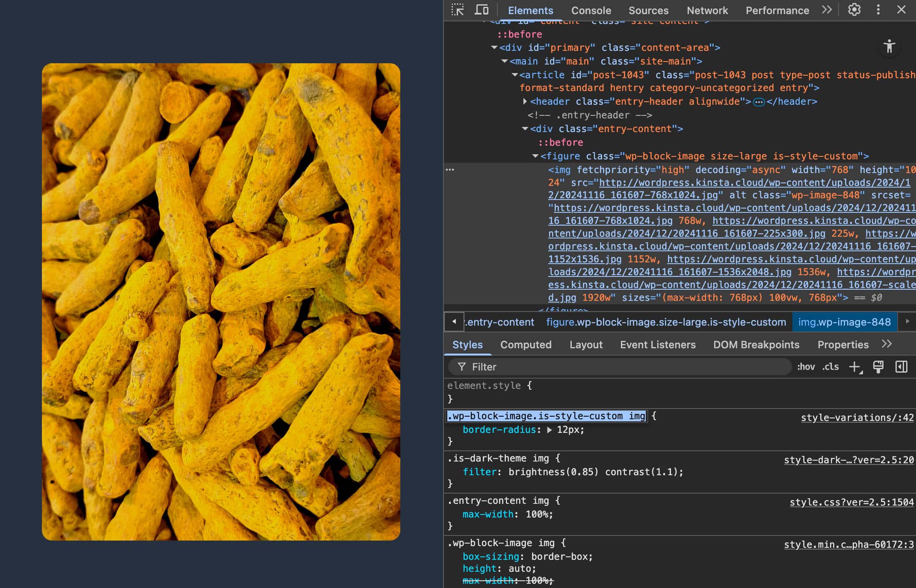Open the style-variations/:42 source link

[x=857, y=417]
